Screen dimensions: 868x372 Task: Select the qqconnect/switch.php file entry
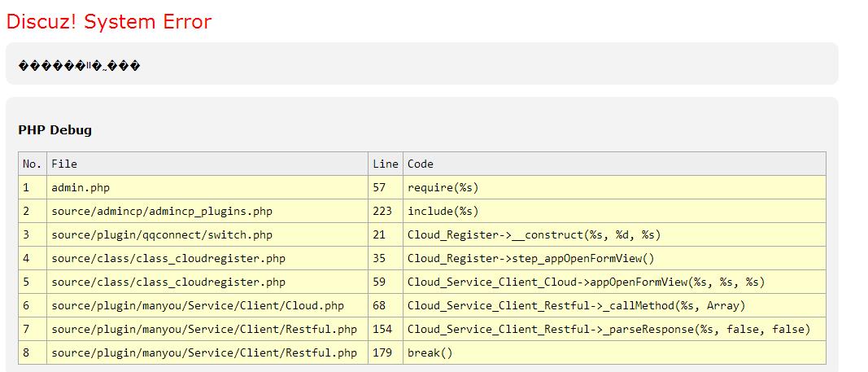pyautogui.click(x=162, y=234)
